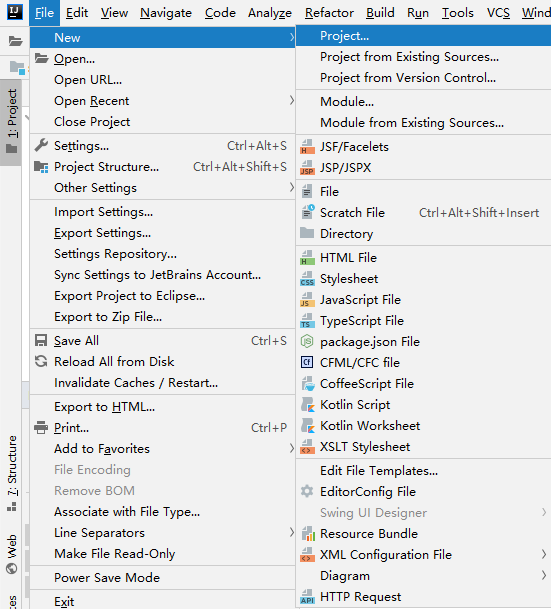Click the CFML/CFC file icon
This screenshot has width=551, height=609.
click(x=307, y=362)
